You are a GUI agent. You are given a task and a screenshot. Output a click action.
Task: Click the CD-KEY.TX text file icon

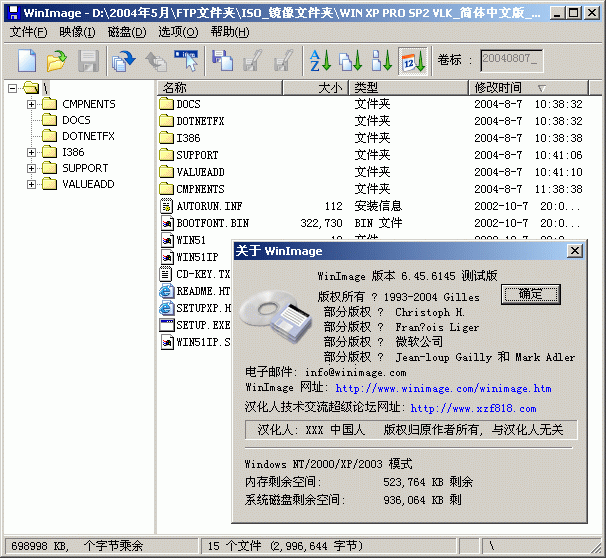[166, 274]
